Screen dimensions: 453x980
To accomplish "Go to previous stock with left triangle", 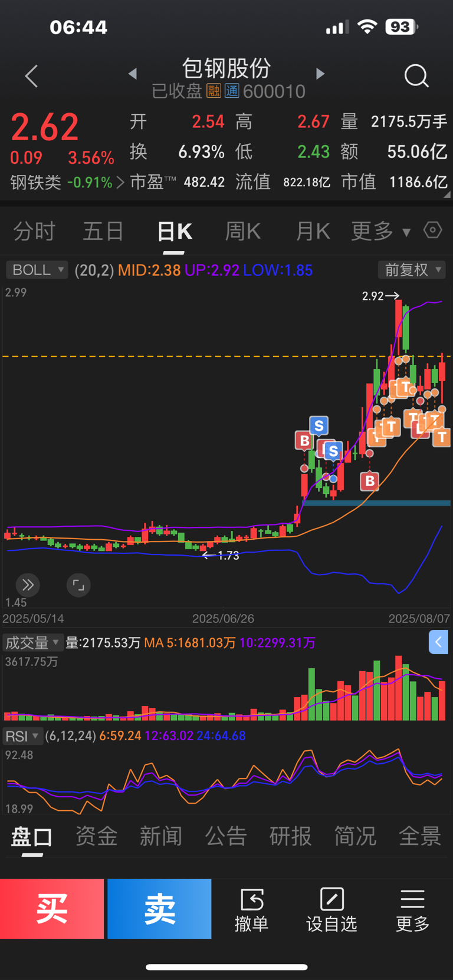I will pos(133,74).
